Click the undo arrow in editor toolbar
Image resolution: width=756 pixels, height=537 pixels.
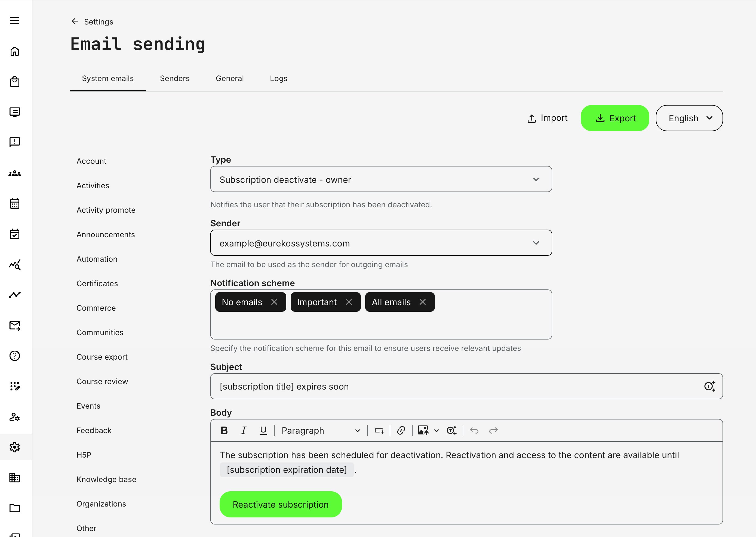tap(474, 430)
